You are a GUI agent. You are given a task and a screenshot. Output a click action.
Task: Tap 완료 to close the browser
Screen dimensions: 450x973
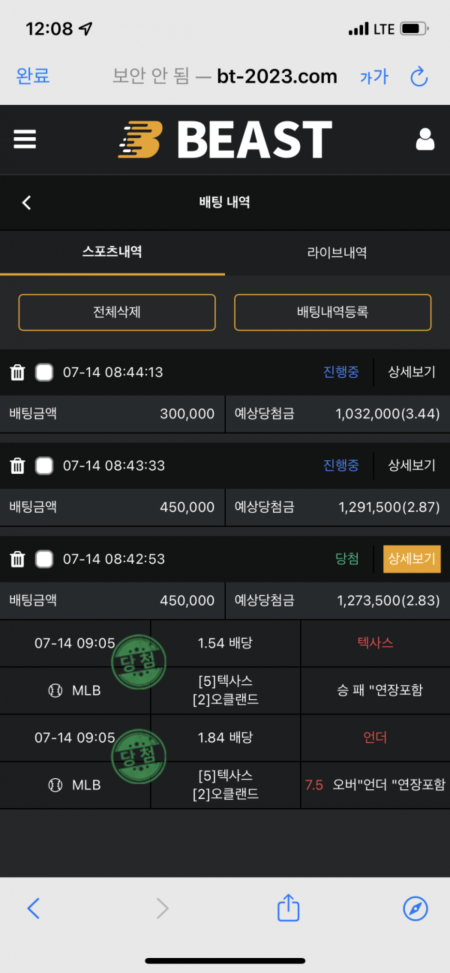click(x=33, y=76)
